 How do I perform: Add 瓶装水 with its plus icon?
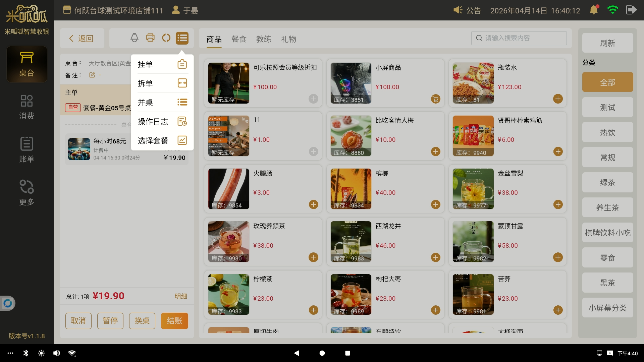[557, 99]
